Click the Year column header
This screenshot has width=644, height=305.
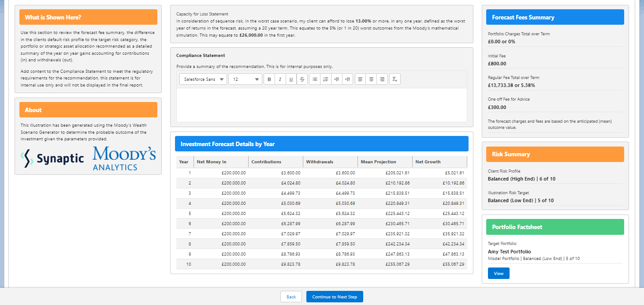click(185, 162)
